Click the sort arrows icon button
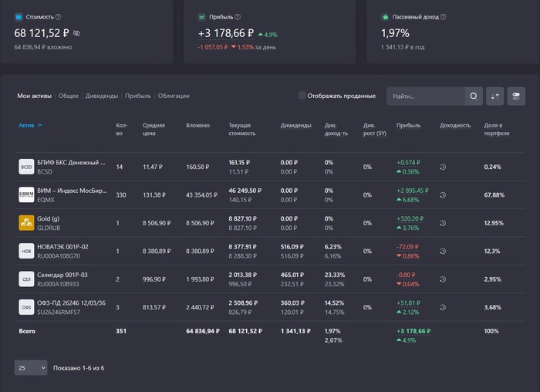Screen dimensions: 540x392 click(x=495, y=96)
